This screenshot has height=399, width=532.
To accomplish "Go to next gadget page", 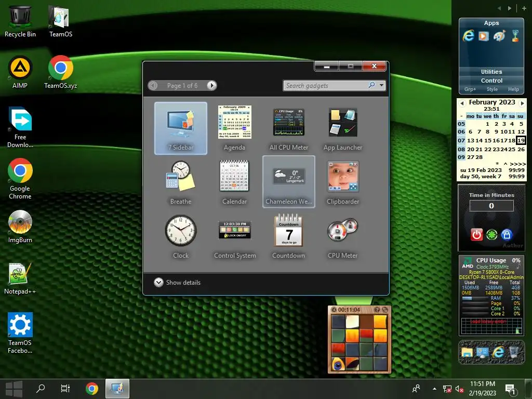I will (x=212, y=86).
